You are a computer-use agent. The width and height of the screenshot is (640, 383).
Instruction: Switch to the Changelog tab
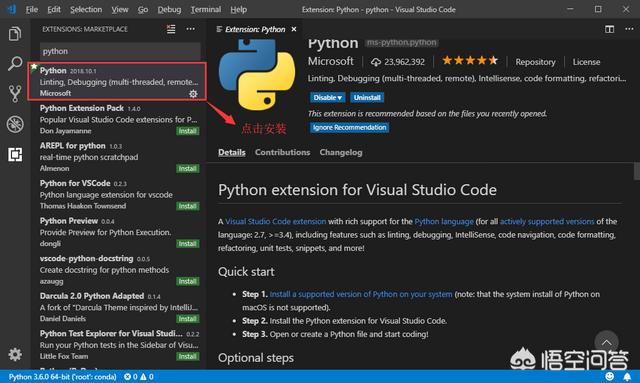(341, 152)
